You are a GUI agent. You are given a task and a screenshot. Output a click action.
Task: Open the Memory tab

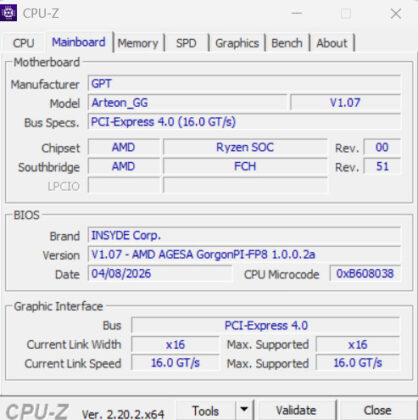pyautogui.click(x=138, y=43)
